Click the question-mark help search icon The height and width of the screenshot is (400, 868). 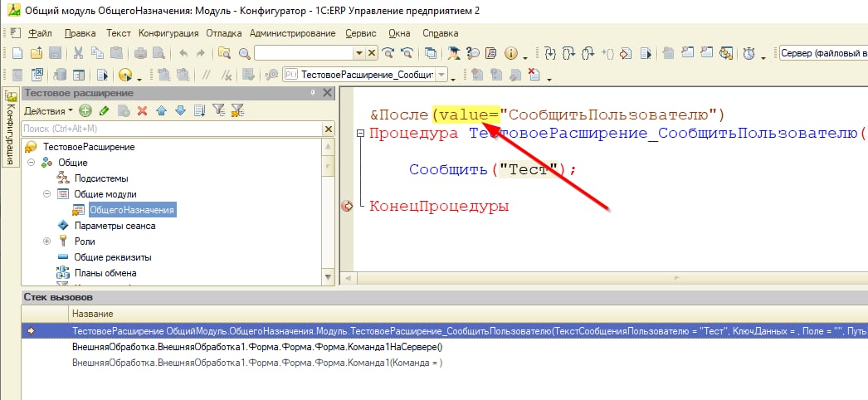(473, 53)
